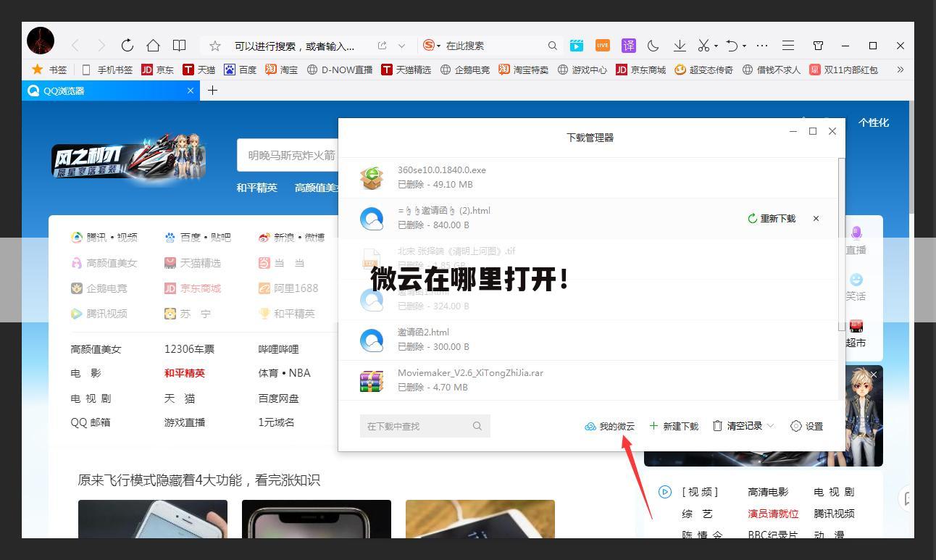The height and width of the screenshot is (560, 936).
Task: Open the 新浪·微博 site link
Action: (x=291, y=237)
